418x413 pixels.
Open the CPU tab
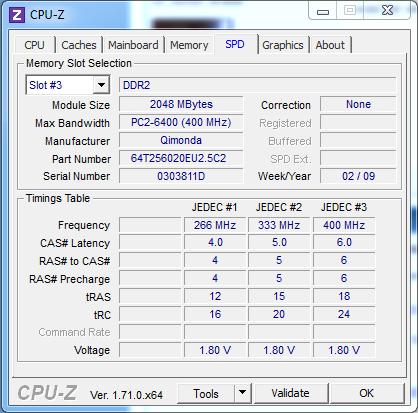pos(34,45)
